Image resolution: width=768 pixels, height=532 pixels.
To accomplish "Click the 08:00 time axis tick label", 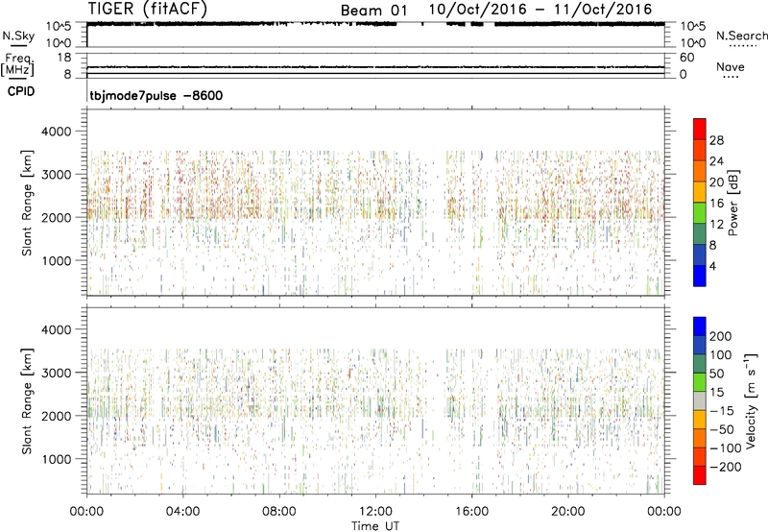I will point(279,512).
